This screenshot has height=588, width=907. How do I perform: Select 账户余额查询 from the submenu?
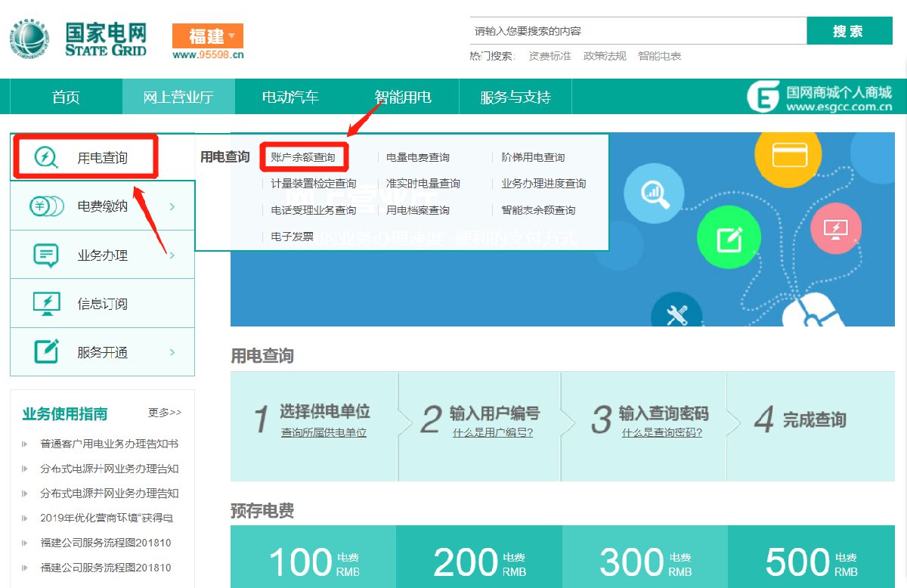[303, 157]
